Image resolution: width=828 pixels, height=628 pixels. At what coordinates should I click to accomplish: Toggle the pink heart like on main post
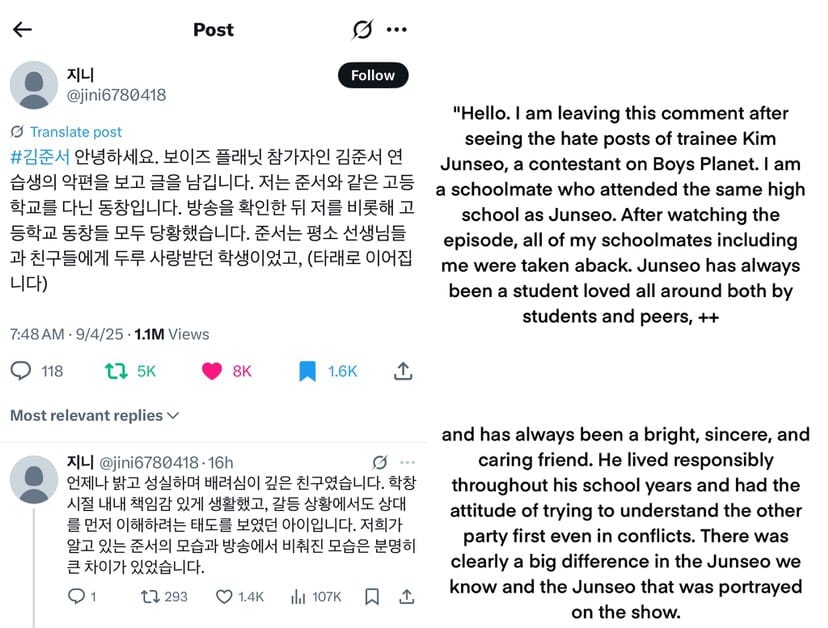(x=211, y=371)
